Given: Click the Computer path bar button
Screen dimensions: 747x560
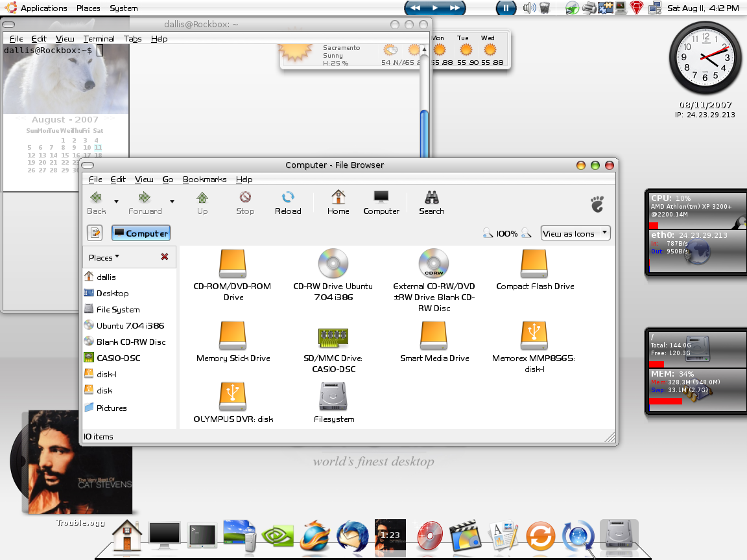Looking at the screenshot, I should click(141, 233).
